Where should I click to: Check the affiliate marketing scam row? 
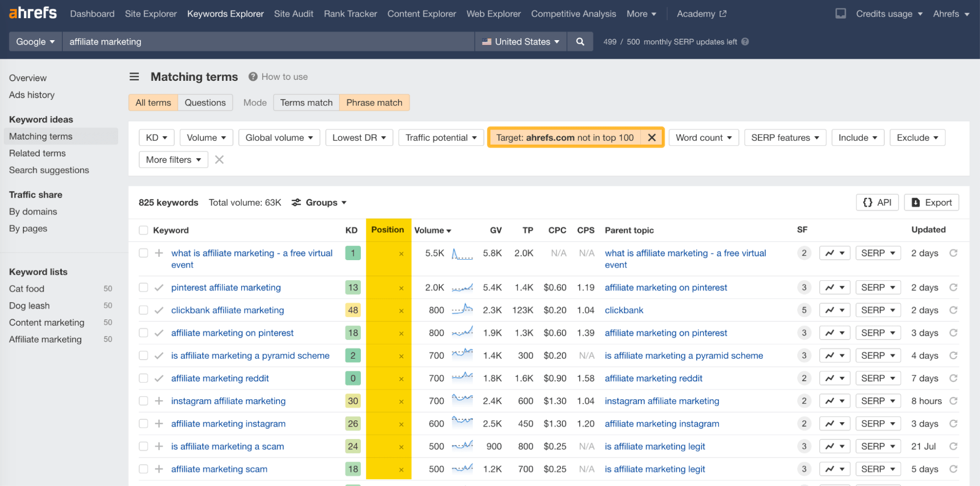click(x=143, y=469)
